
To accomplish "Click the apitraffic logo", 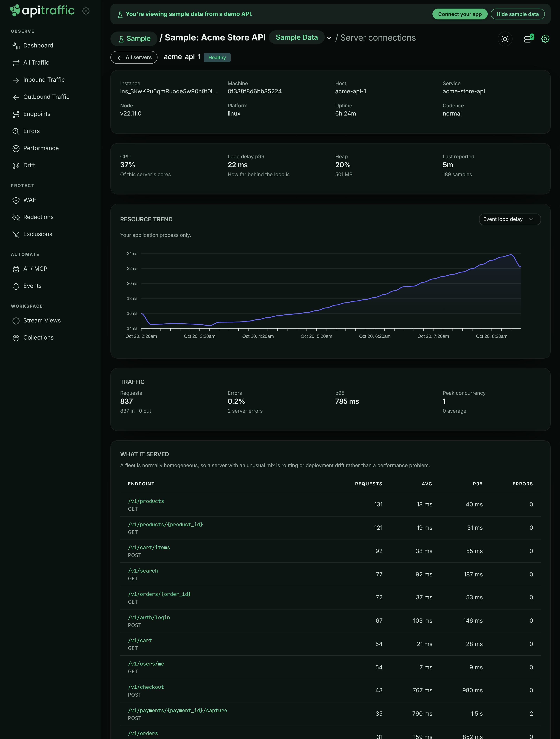I will pyautogui.click(x=42, y=11).
